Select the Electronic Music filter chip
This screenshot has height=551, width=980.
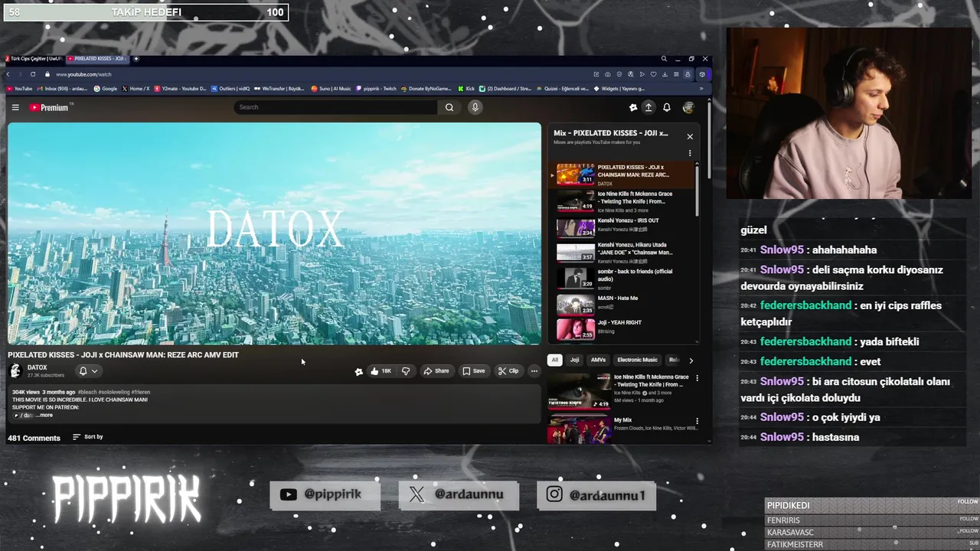point(637,360)
